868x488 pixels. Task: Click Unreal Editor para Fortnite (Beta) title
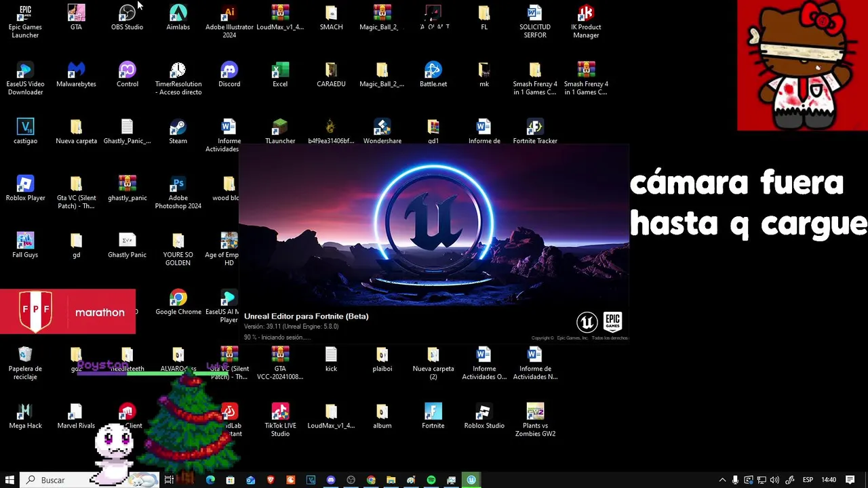(307, 317)
